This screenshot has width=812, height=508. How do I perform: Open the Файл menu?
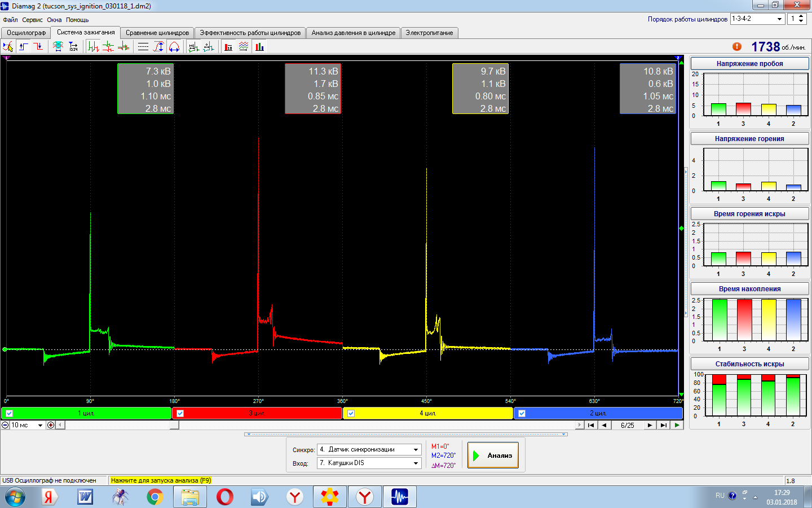click(10, 20)
